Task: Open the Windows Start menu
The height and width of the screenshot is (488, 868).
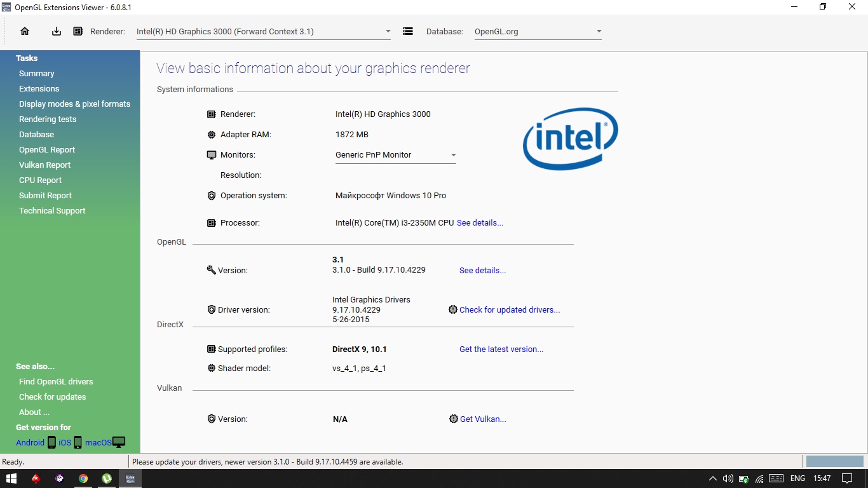Action: tap(11, 478)
